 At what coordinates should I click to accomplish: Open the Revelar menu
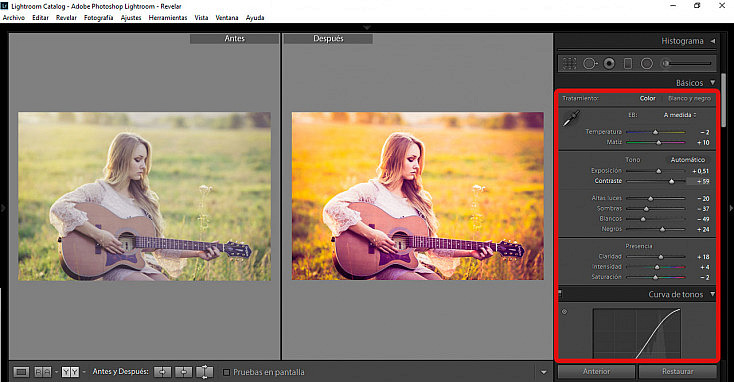click(x=66, y=18)
